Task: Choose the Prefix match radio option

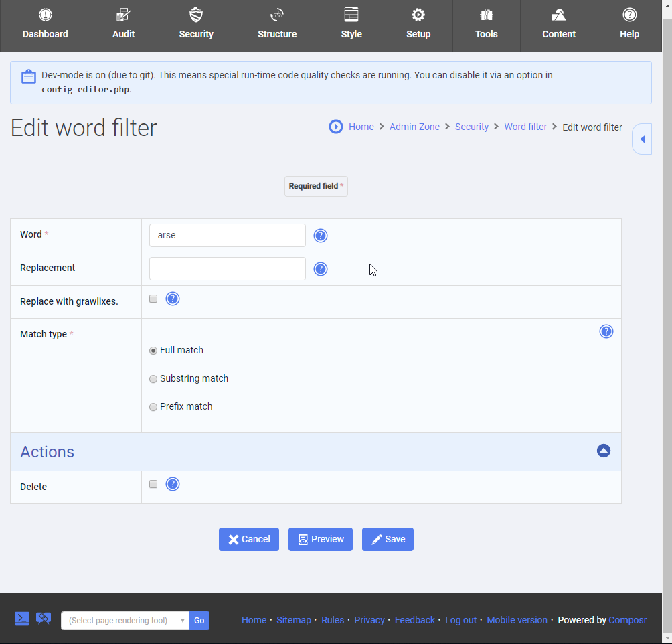Action: point(153,407)
